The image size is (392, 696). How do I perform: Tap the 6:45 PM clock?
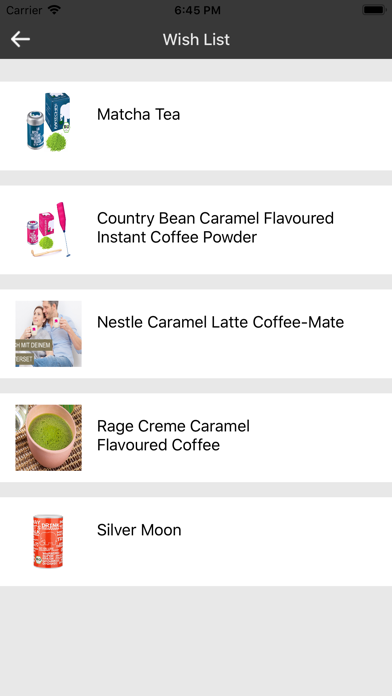point(197,10)
